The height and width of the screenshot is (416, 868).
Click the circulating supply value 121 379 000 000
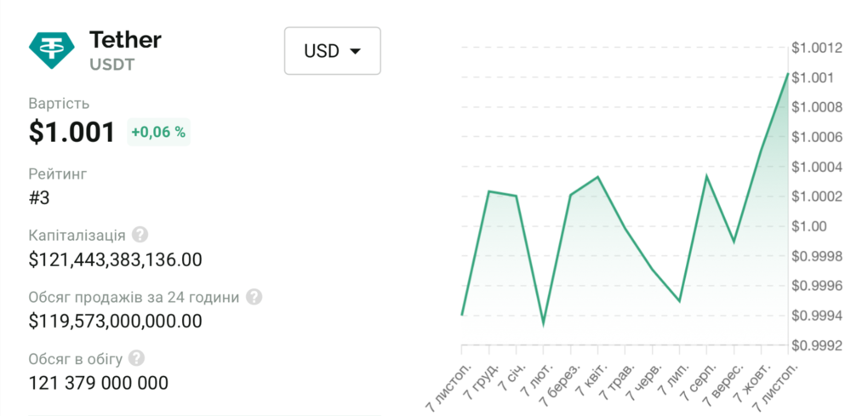click(x=99, y=383)
